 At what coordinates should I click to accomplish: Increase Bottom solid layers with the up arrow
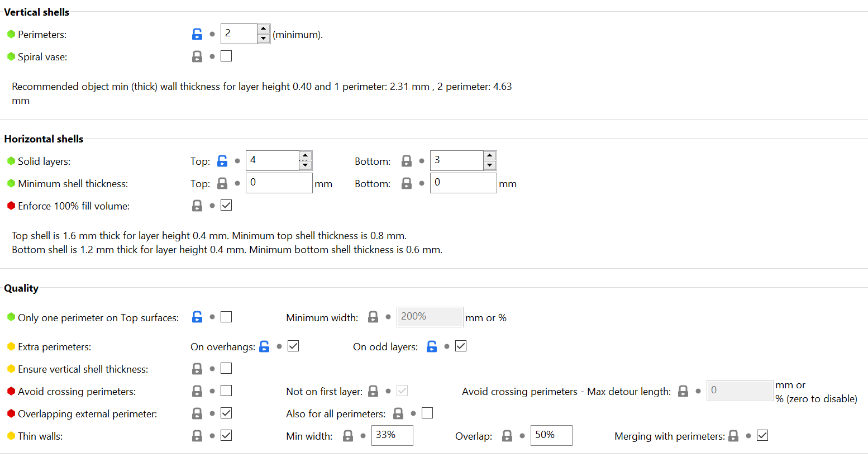[490, 156]
